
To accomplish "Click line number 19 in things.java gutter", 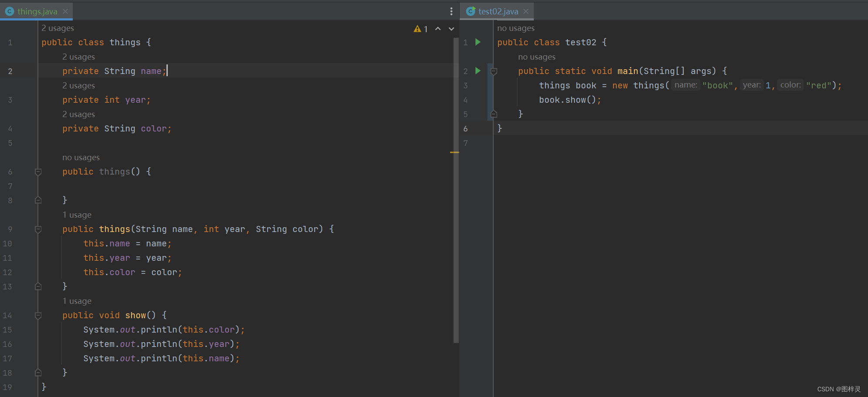I will [7, 387].
